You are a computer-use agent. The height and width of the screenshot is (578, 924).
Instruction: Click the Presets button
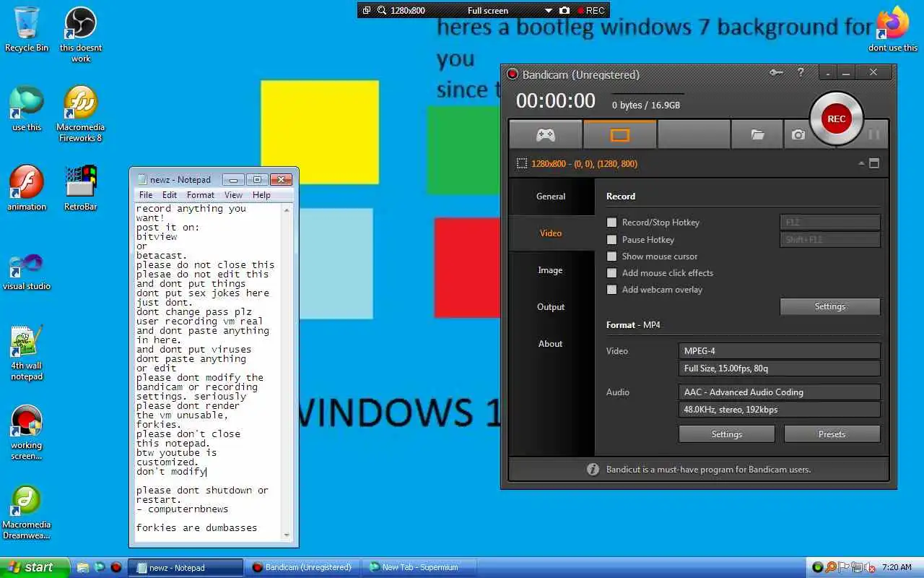click(832, 434)
